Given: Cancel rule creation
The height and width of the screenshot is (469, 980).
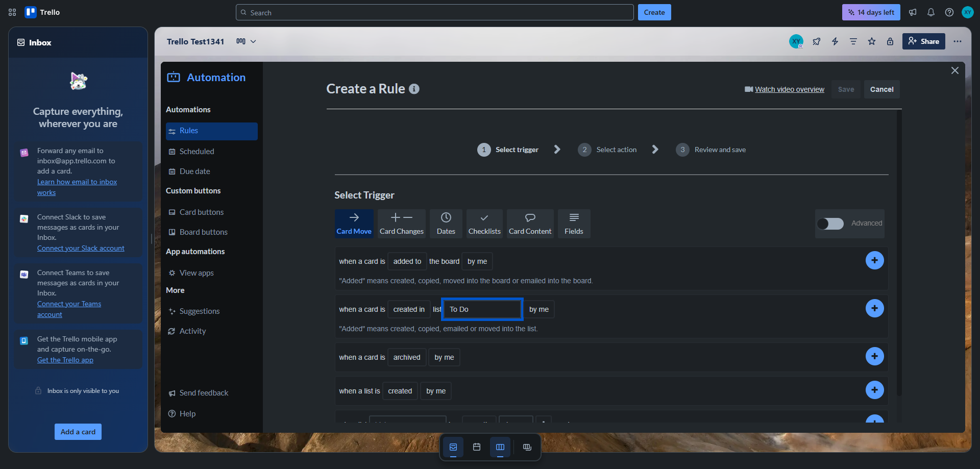Looking at the screenshot, I should [x=882, y=89].
